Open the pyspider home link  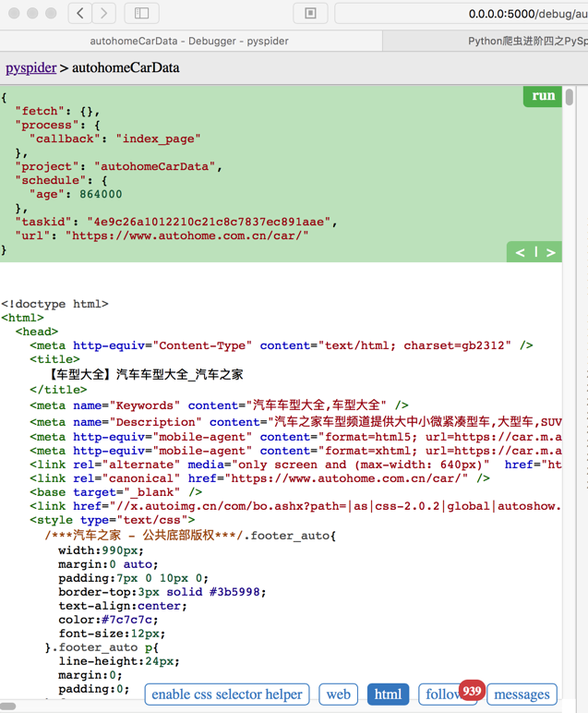pyautogui.click(x=30, y=67)
